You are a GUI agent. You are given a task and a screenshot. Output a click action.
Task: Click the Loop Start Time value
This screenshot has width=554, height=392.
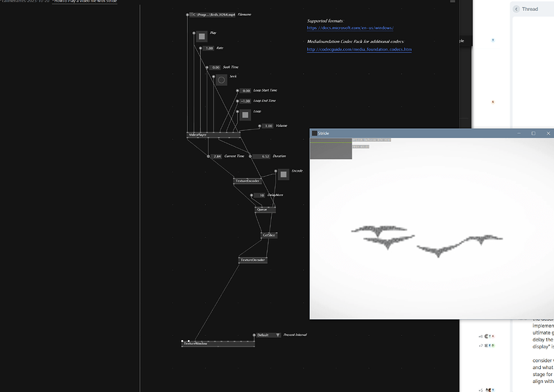[245, 91]
